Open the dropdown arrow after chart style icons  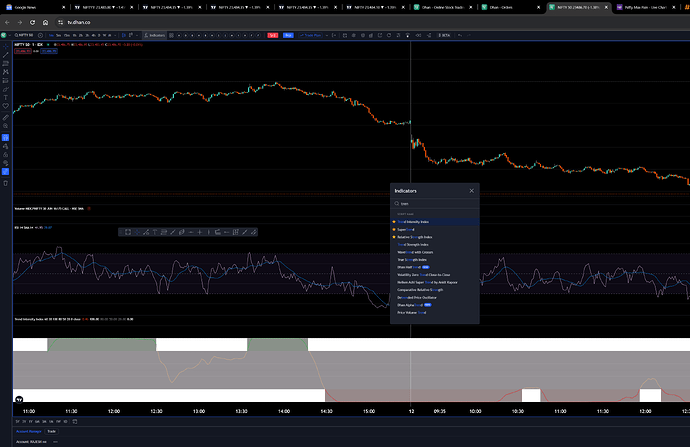click(137, 35)
